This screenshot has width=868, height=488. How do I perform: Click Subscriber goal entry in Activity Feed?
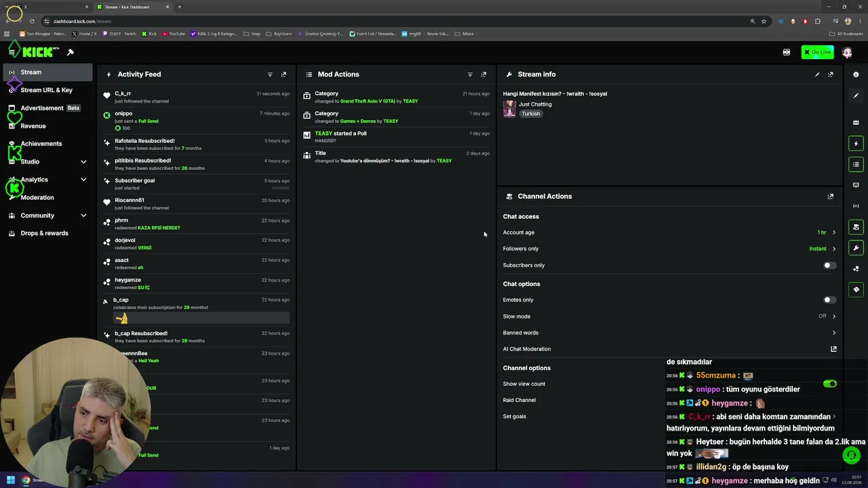coord(197,184)
